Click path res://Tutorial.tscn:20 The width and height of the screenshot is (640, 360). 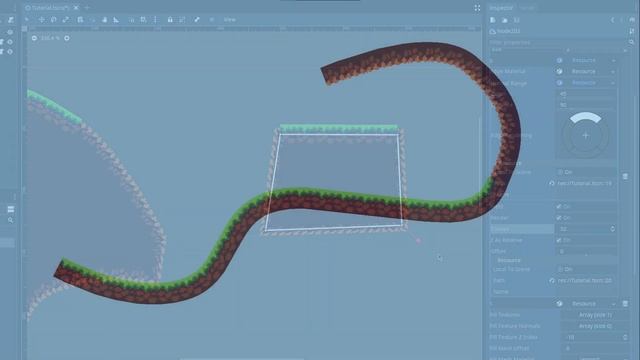coord(584,280)
